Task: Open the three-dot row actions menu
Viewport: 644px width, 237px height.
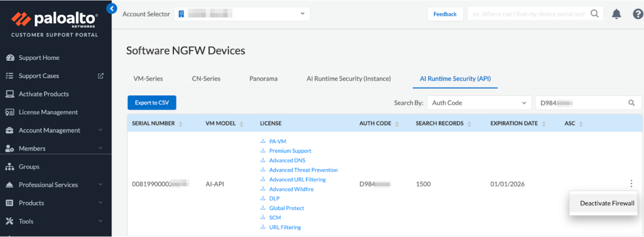Action: (x=631, y=184)
